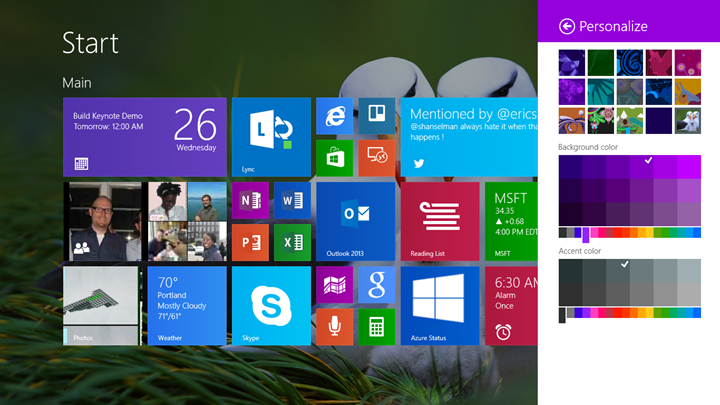This screenshot has height=405, width=720.
Task: Select the two birds photo background
Action: click(x=688, y=121)
